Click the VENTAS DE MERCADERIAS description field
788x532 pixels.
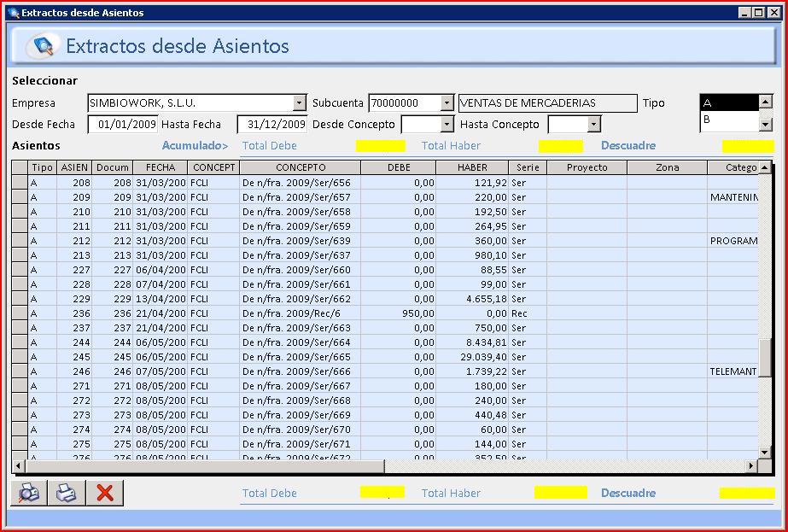547,103
